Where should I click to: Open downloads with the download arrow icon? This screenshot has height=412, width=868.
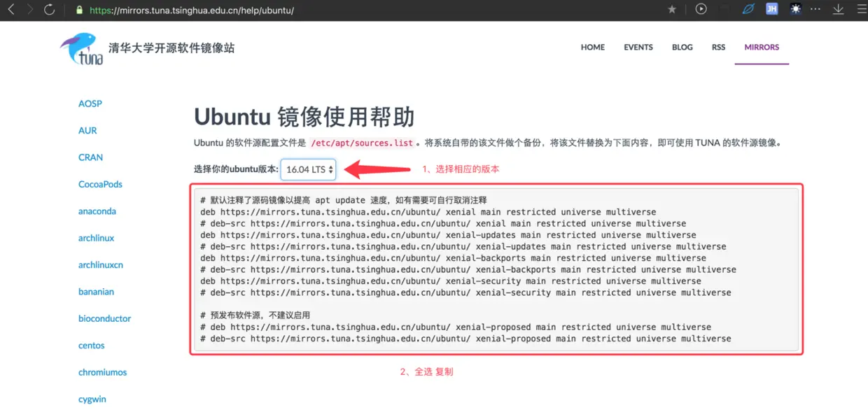pos(838,10)
